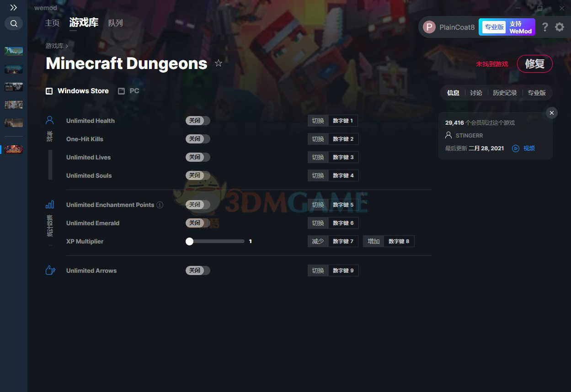Expand the sidebar with double-chevron icon
The image size is (571, 392).
[14, 8]
